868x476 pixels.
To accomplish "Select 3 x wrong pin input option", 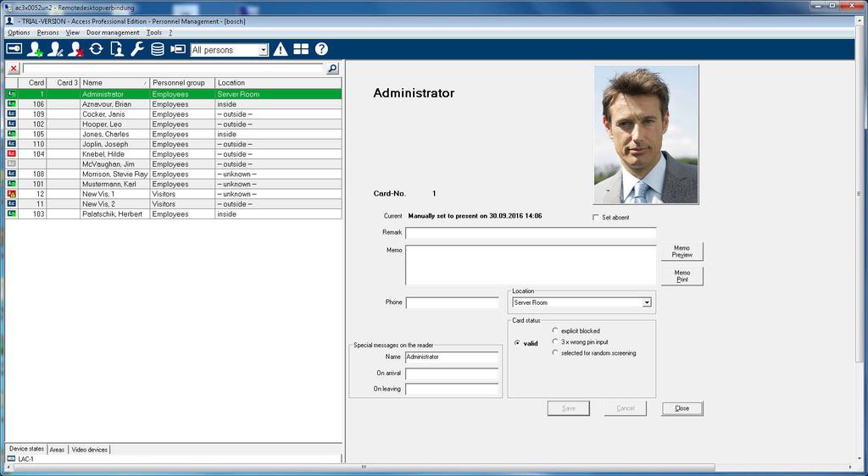I will 555,341.
